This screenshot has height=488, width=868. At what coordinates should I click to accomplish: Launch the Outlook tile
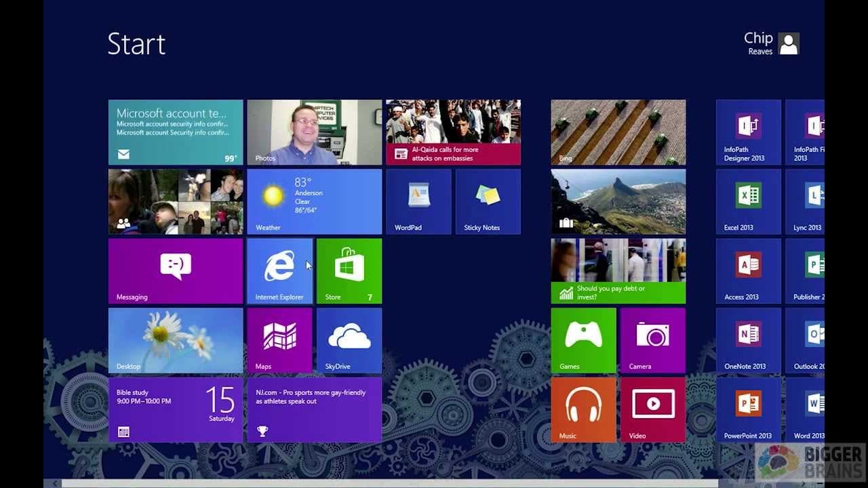[x=805, y=341]
